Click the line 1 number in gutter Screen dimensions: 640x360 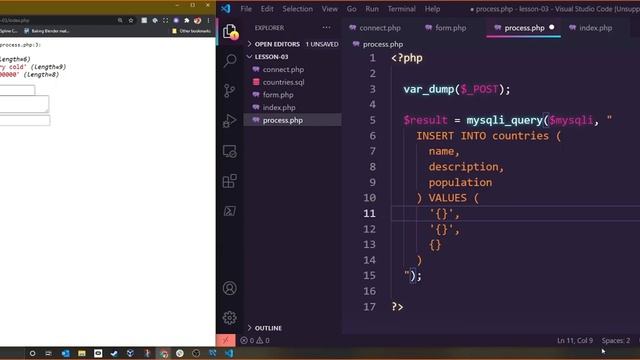coord(372,58)
